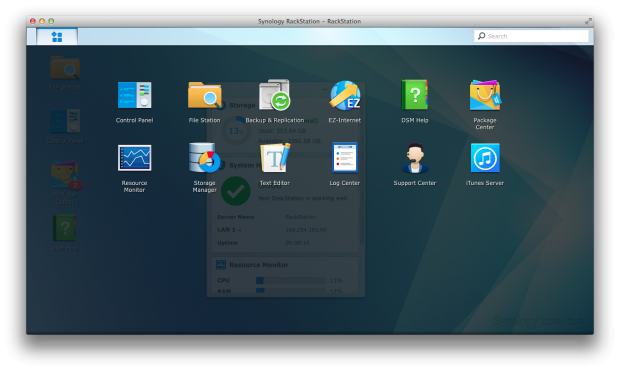Open the dimmed DSM Help desktop shortcut
The height and width of the screenshot is (371, 620).
65,233
